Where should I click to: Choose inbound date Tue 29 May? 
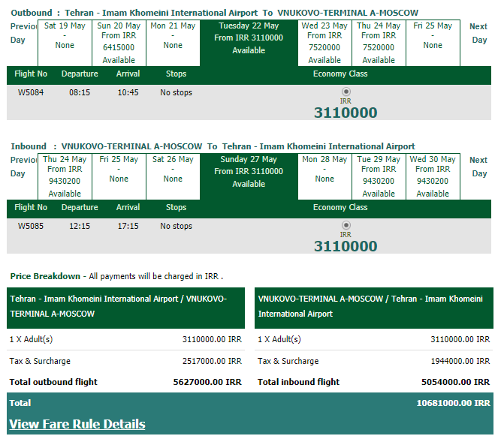(x=379, y=176)
